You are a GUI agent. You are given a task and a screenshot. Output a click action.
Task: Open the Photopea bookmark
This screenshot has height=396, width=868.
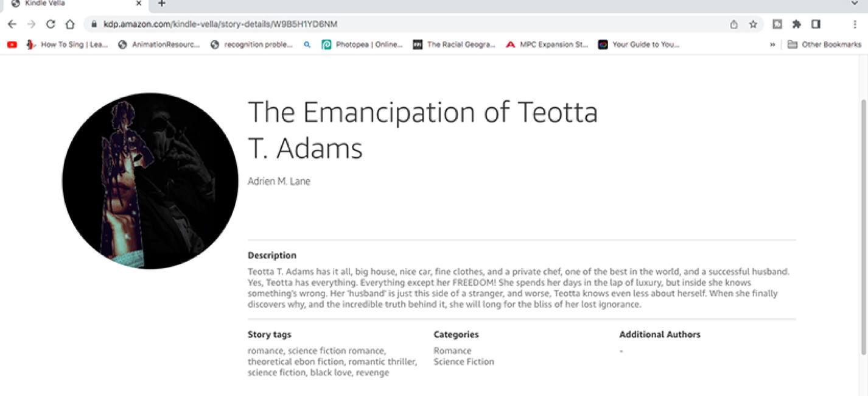(362, 44)
